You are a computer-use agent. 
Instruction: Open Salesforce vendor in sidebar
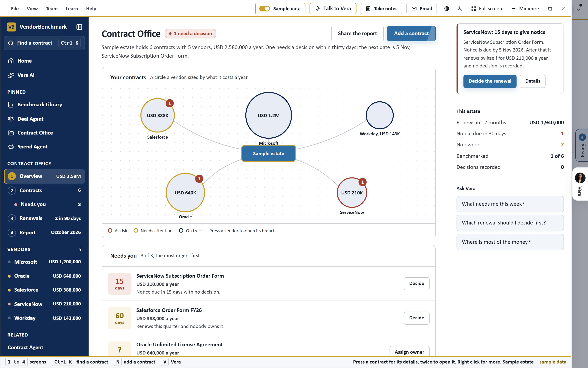[44, 290]
